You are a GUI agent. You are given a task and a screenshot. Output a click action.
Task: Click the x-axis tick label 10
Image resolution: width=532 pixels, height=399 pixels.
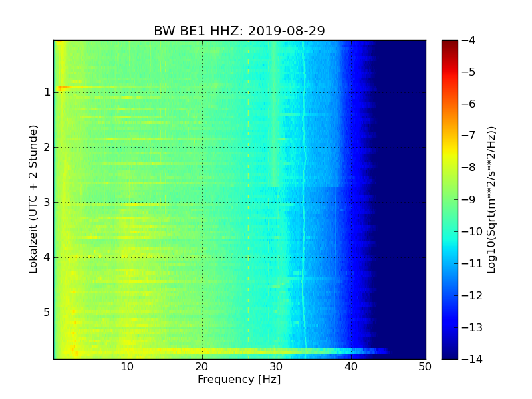[x=128, y=367]
